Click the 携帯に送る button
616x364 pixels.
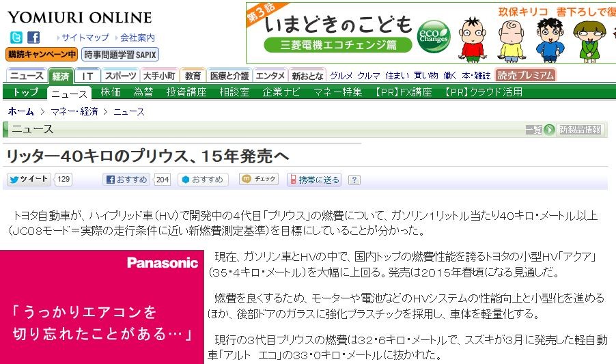tap(314, 180)
